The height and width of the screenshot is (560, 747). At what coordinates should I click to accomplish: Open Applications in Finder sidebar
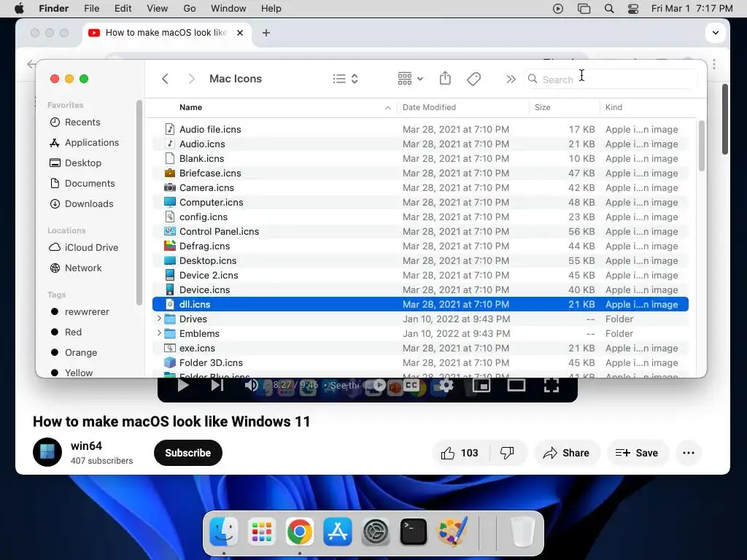85,142
